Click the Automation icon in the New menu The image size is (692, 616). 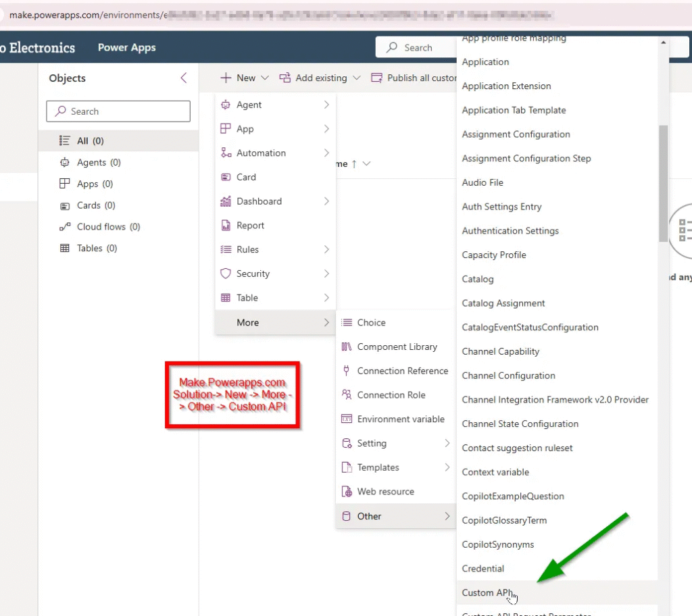coord(226,153)
